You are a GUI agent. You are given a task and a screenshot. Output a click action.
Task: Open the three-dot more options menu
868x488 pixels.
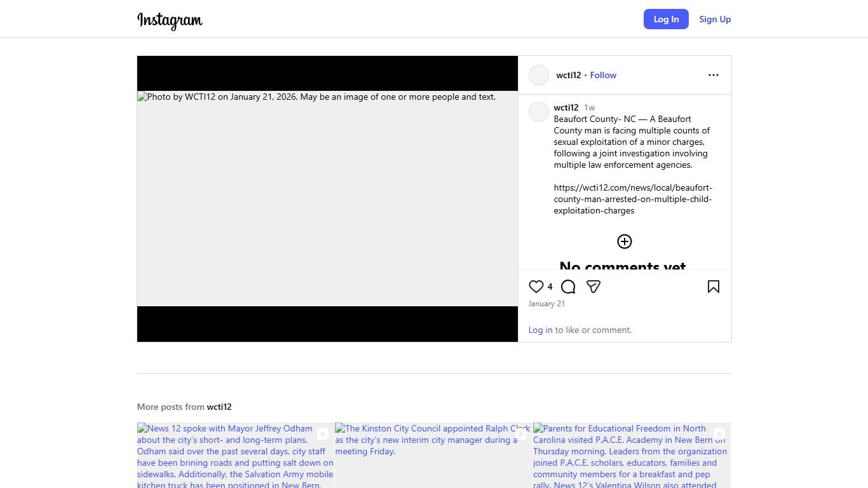713,75
